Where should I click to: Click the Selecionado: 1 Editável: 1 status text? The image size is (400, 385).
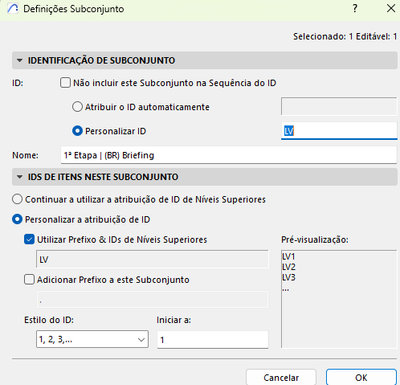coord(345,36)
